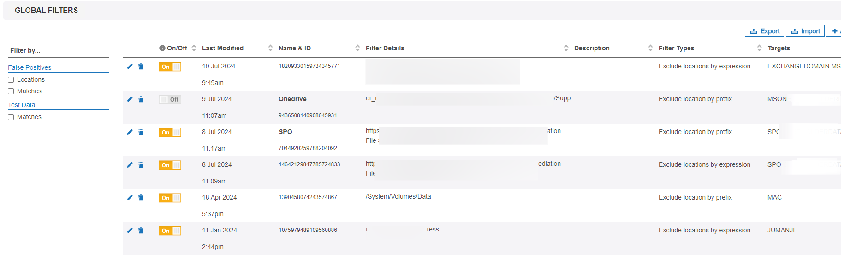The width and height of the screenshot is (868, 255).
Task: Sort the table by Filter Types
Action: coord(759,48)
